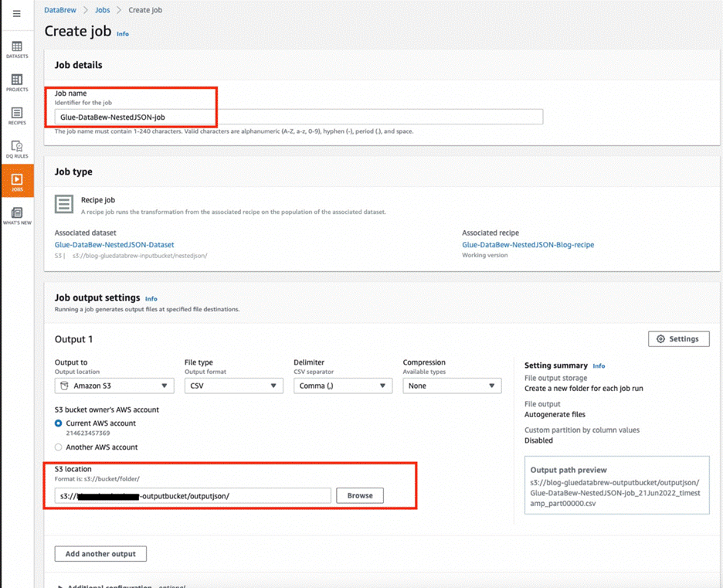Click the S3 location input field
723x588 pixels.
[193, 496]
